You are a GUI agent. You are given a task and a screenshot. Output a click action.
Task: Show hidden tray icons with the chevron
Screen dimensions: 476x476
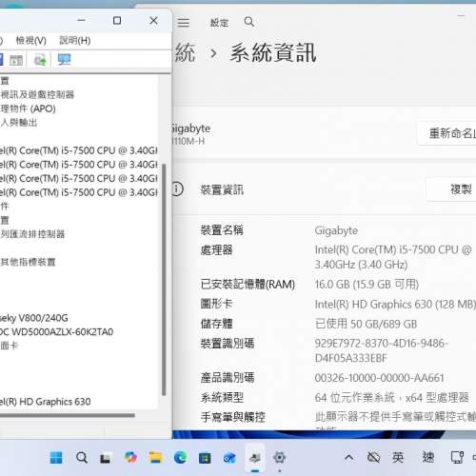point(348,457)
